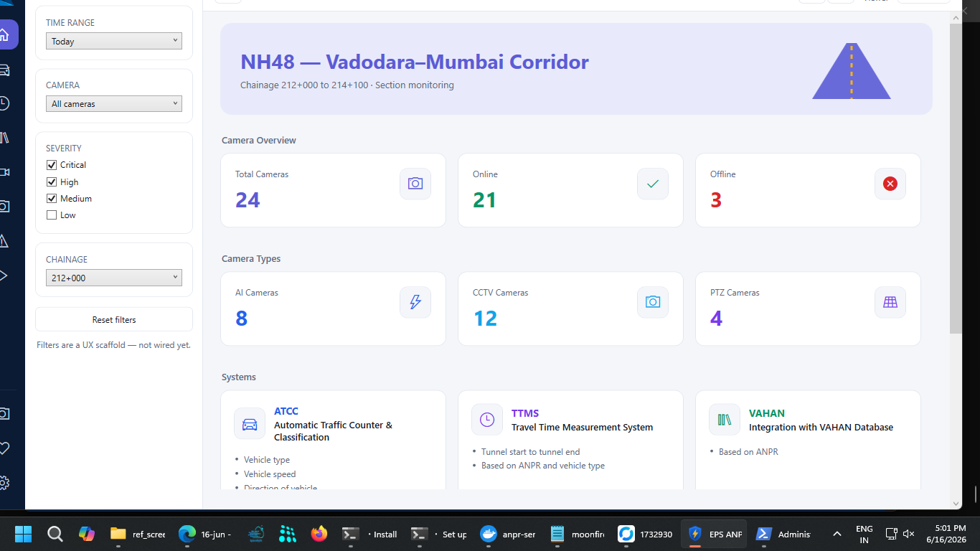Image resolution: width=980 pixels, height=551 pixels.
Task: Click the road illustration in the NH48 banner
Action: (x=852, y=71)
